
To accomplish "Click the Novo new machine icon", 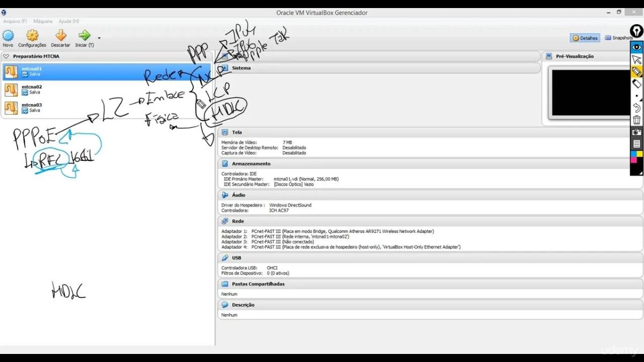I will pyautogui.click(x=8, y=35).
